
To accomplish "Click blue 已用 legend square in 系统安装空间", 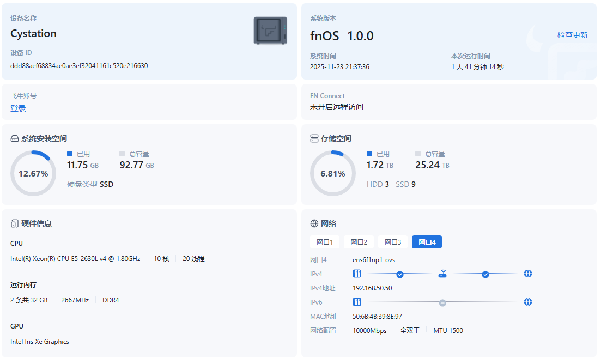I will pos(70,154).
